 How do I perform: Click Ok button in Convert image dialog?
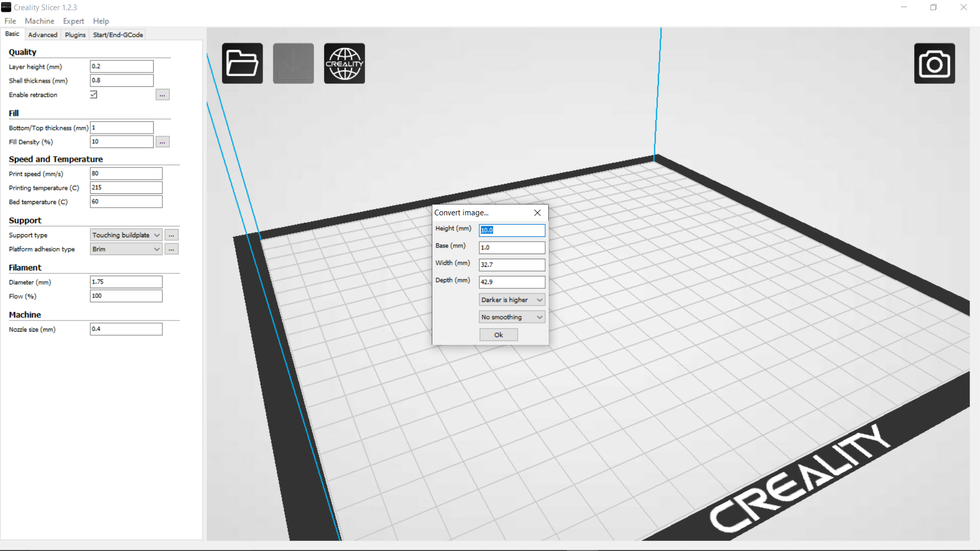pyautogui.click(x=498, y=334)
